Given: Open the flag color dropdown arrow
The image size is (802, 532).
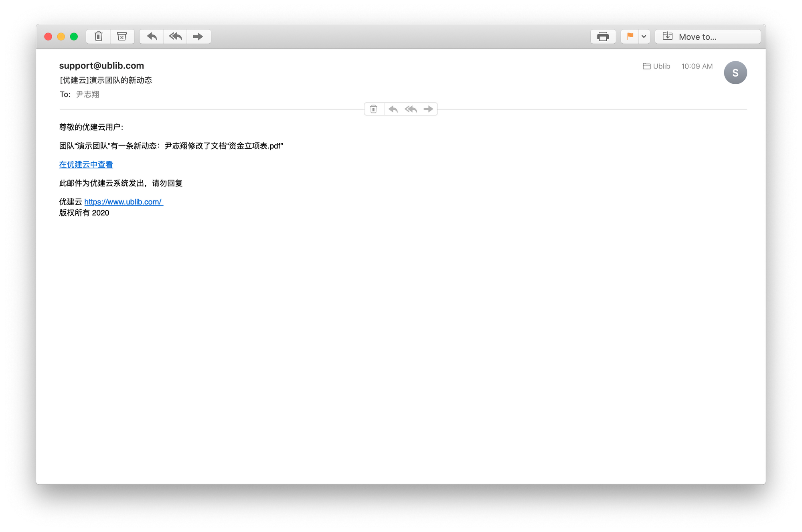Looking at the screenshot, I should pyautogui.click(x=644, y=36).
